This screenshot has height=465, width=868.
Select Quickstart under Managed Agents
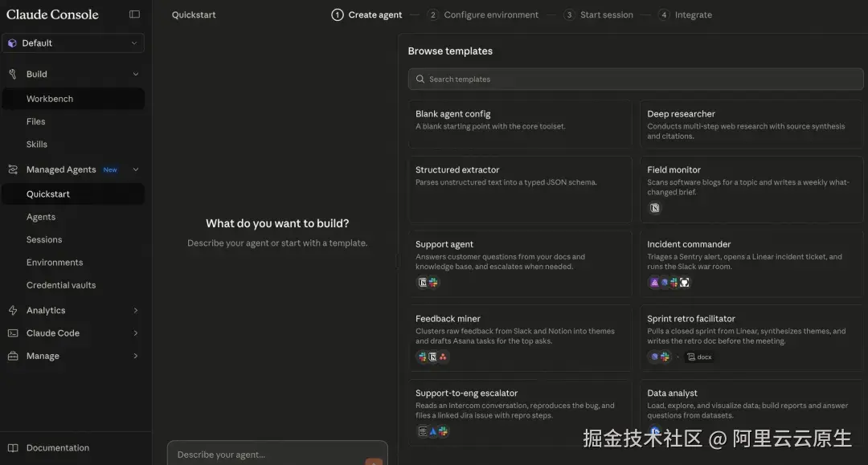(73, 194)
